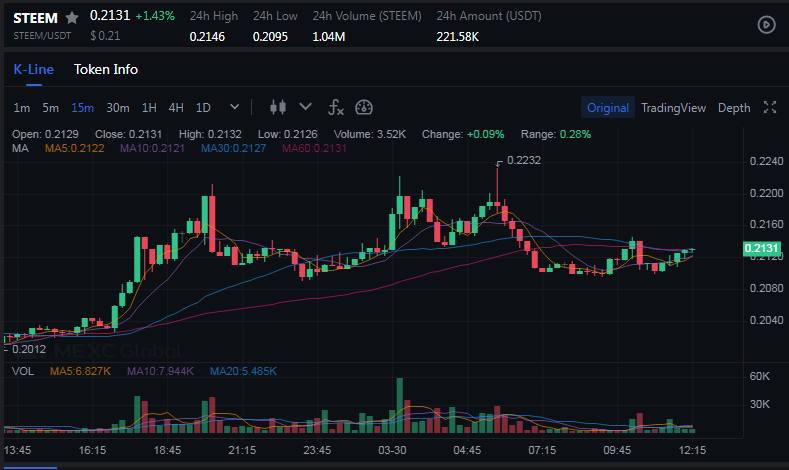Click the VOL MA5:6.827K label
Screen dimensions: 789x470
click(x=80, y=371)
